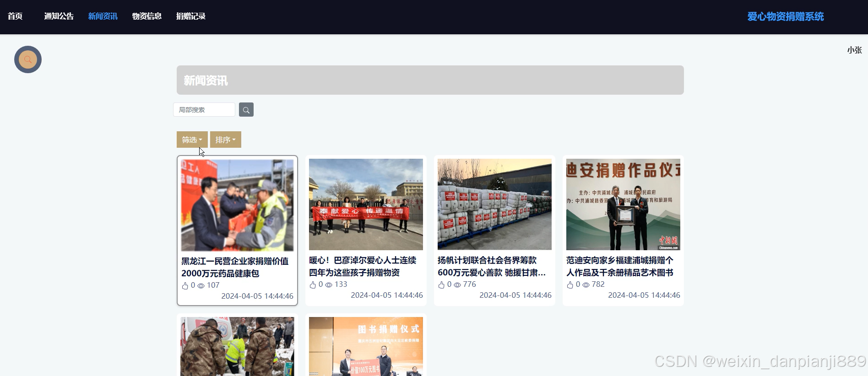868x376 pixels.
Task: Click view count 107
Action: coord(213,285)
